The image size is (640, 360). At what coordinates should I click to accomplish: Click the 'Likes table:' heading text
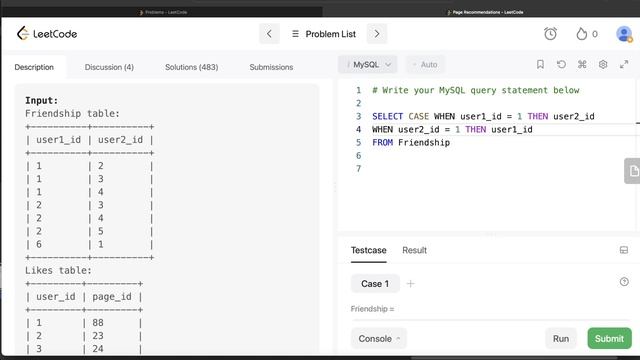(x=58, y=270)
